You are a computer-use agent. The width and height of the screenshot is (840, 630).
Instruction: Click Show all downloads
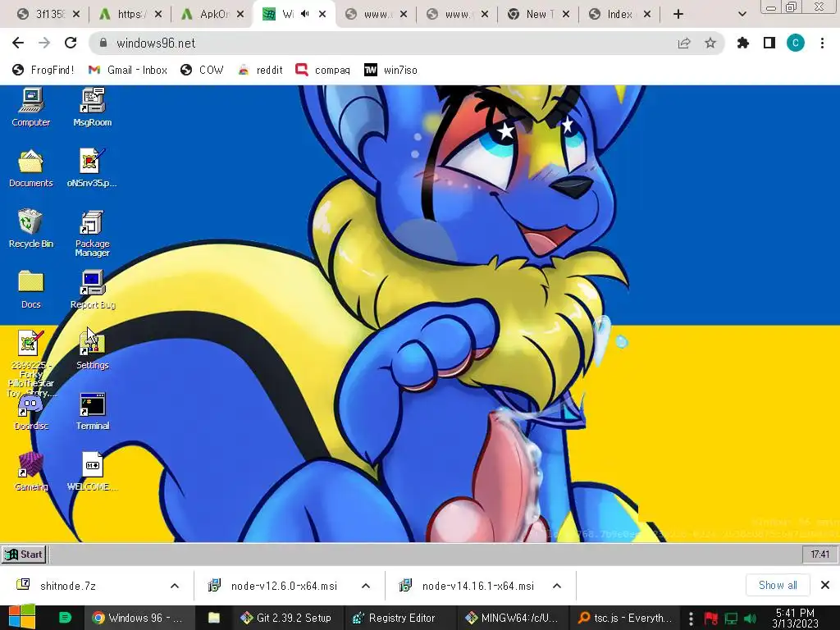point(778,586)
